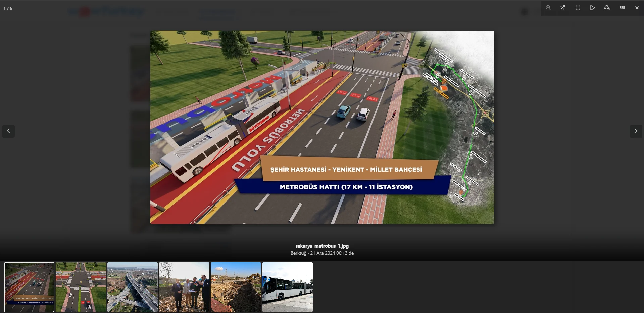Click the sakarya_metrobus_1.jpg filename caption
This screenshot has width=644, height=313.
[x=322, y=246]
